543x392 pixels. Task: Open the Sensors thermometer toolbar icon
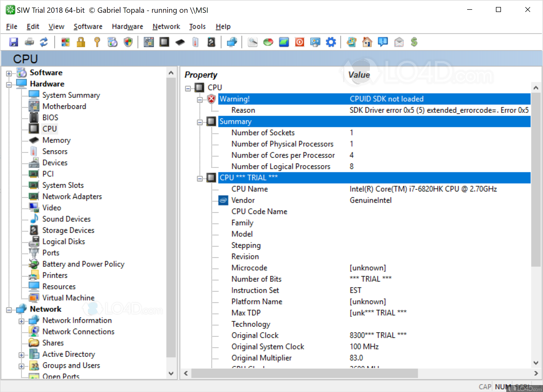(x=196, y=42)
